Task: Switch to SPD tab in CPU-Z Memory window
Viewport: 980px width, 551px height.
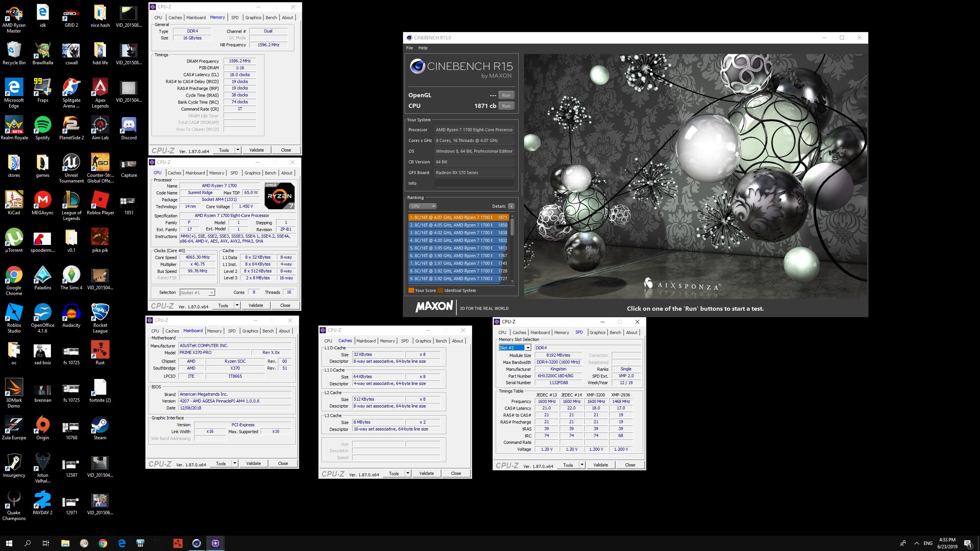Action: tap(235, 18)
